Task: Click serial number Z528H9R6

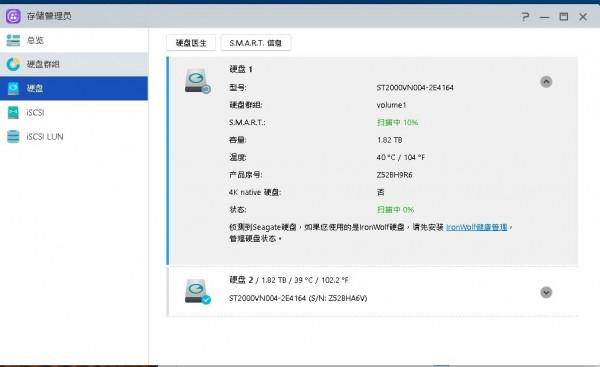Action: tap(394, 175)
